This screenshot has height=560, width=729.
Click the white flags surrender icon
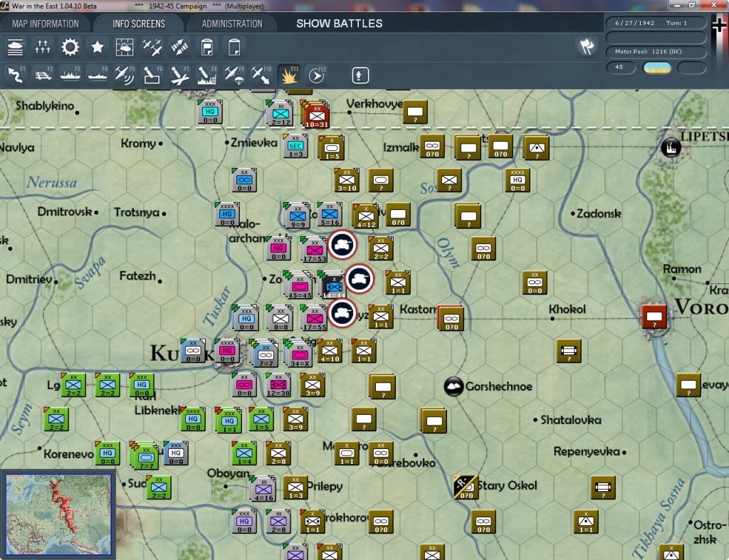pos(587,47)
